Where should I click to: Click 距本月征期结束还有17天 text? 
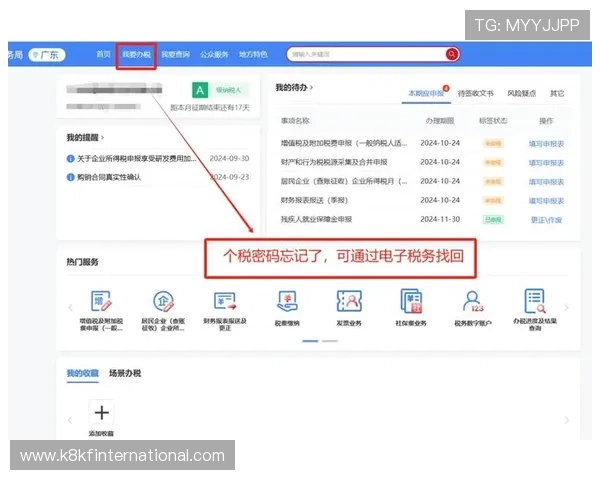(x=210, y=108)
